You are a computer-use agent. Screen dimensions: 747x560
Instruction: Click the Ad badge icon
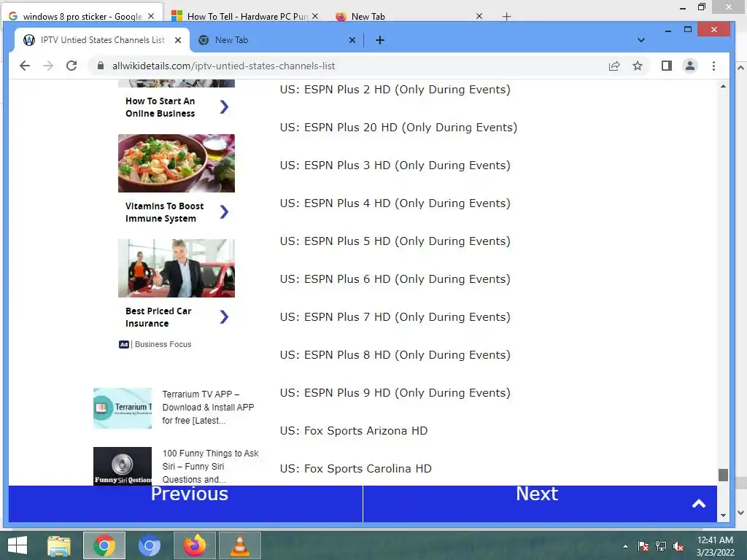coord(124,344)
